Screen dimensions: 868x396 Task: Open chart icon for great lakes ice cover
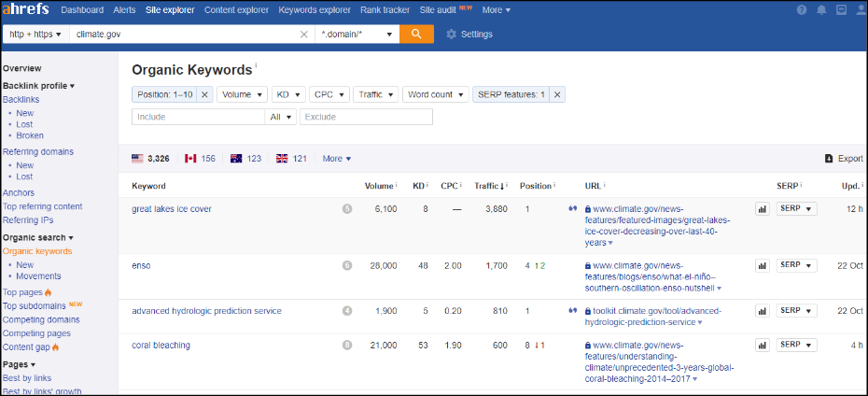click(x=763, y=209)
